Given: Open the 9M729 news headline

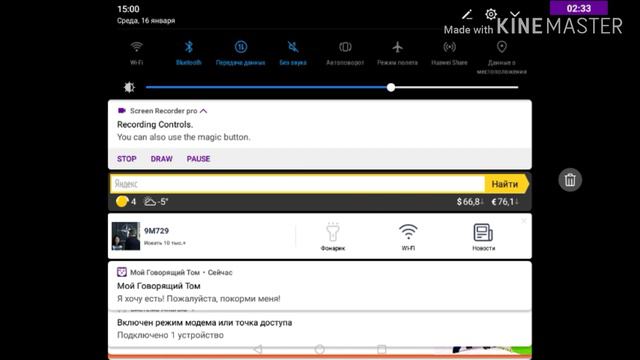Looking at the screenshot, I should pyautogui.click(x=156, y=231).
